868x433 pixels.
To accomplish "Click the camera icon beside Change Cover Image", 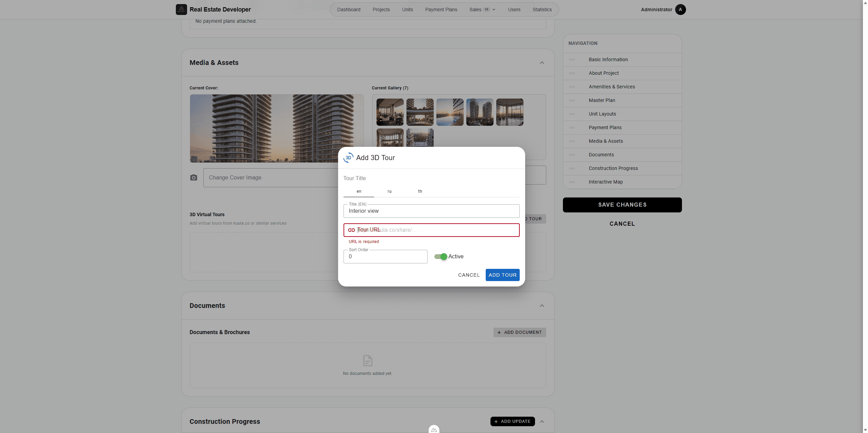I will [x=194, y=178].
